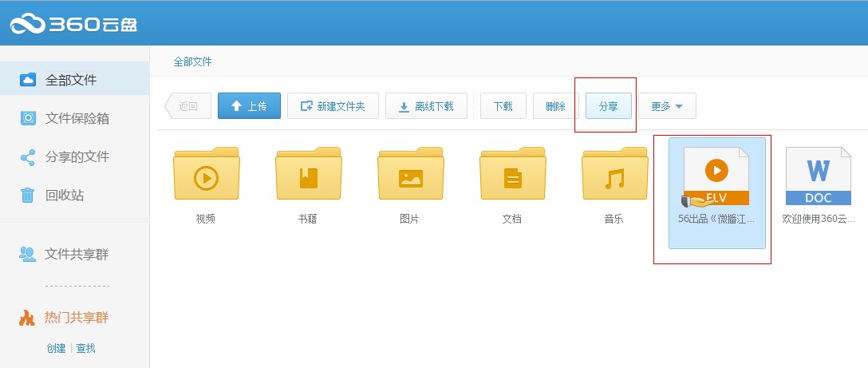Open the 书籍 books folder
The height and width of the screenshot is (368, 868).
pos(308,176)
